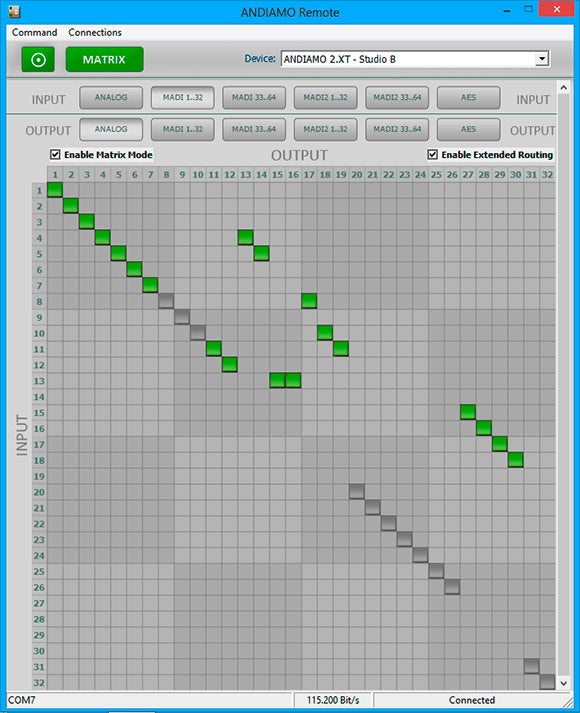Viewport: 580px width, 713px height.
Task: Select INPUT row MADI 33..64 button
Action: 254,98
